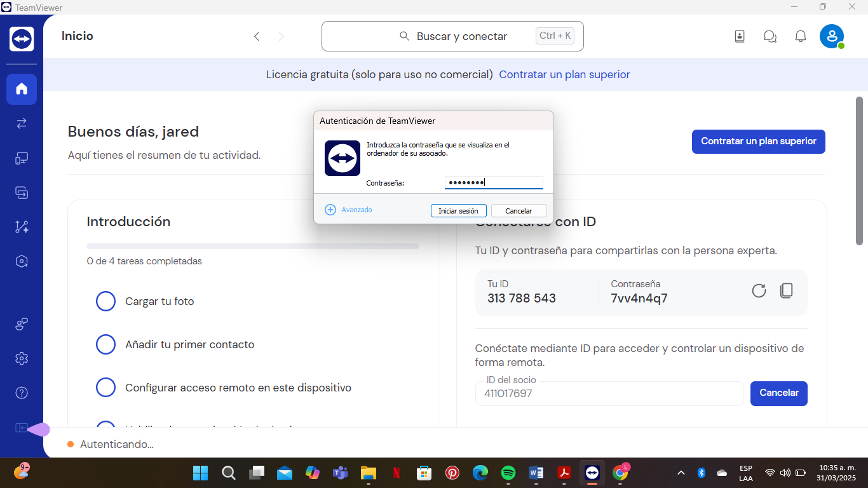Refresh the password with circular arrow
The width and height of the screenshot is (868, 488).
point(759,291)
